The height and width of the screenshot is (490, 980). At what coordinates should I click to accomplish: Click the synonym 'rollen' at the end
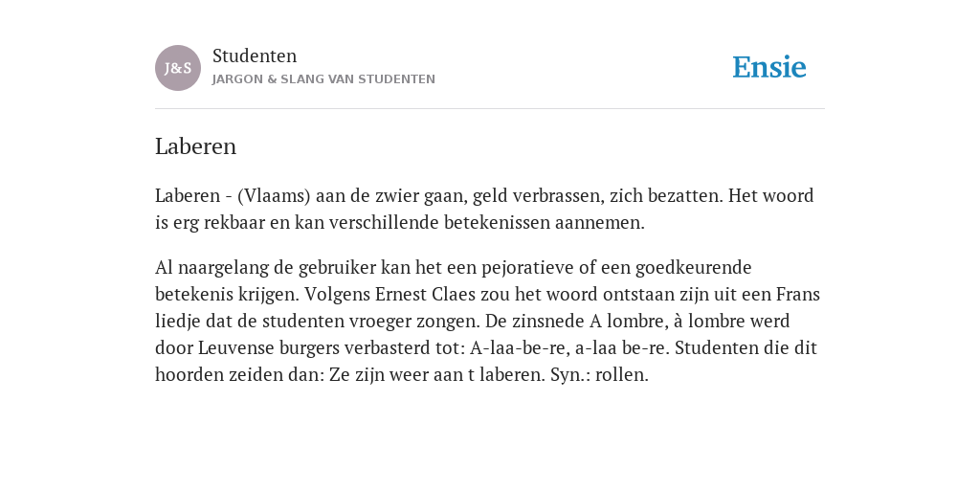[x=620, y=375]
